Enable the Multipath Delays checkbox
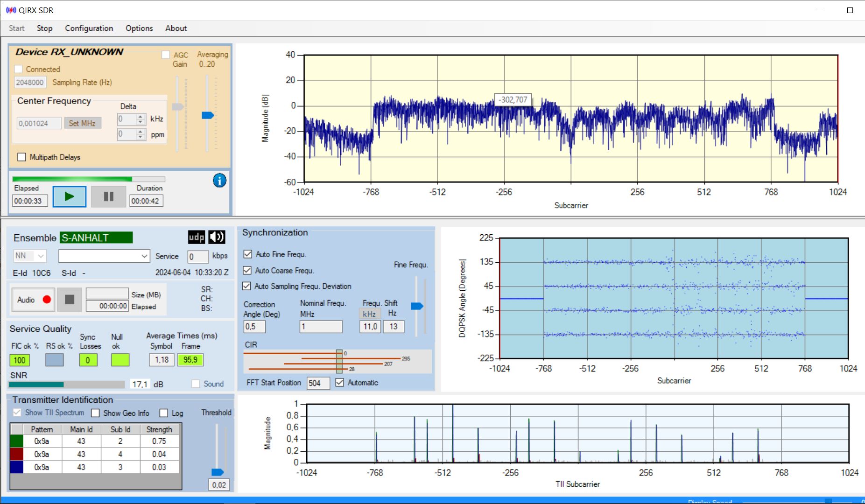Image resolution: width=865 pixels, height=504 pixels. coord(21,157)
